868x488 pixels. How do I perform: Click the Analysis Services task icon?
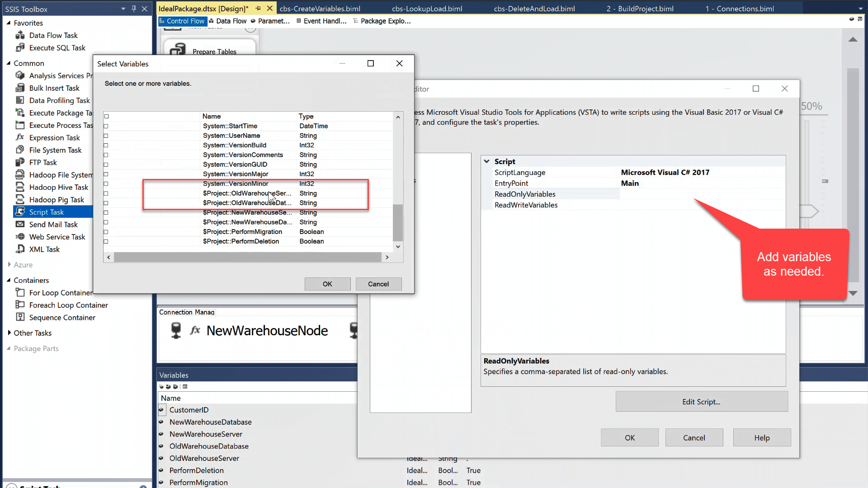(x=20, y=75)
